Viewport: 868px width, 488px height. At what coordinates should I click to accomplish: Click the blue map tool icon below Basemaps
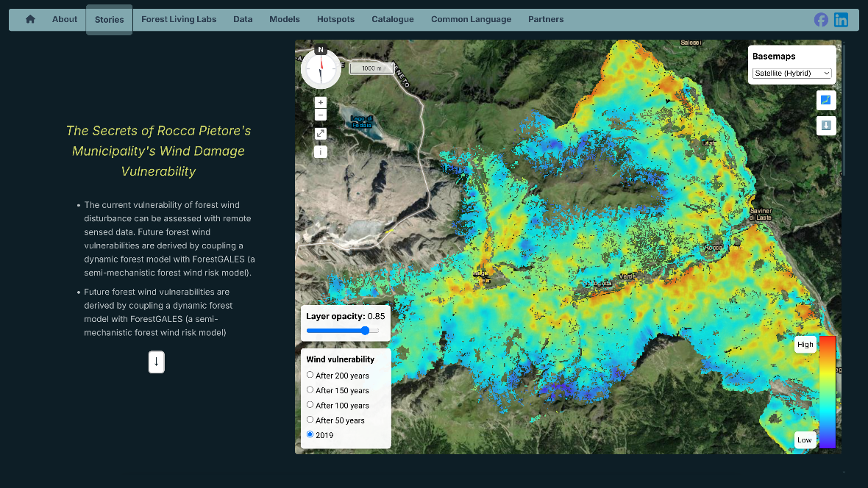(x=826, y=100)
